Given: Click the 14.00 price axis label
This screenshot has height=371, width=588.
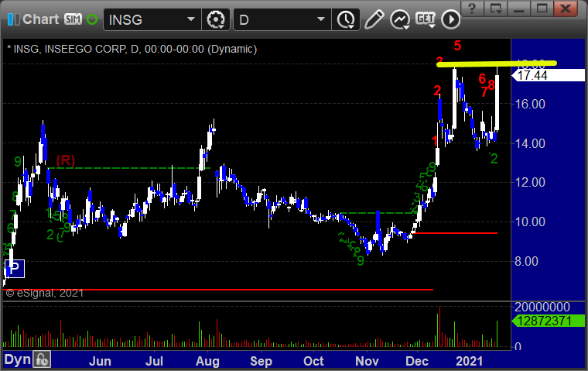Looking at the screenshot, I should 530,143.
